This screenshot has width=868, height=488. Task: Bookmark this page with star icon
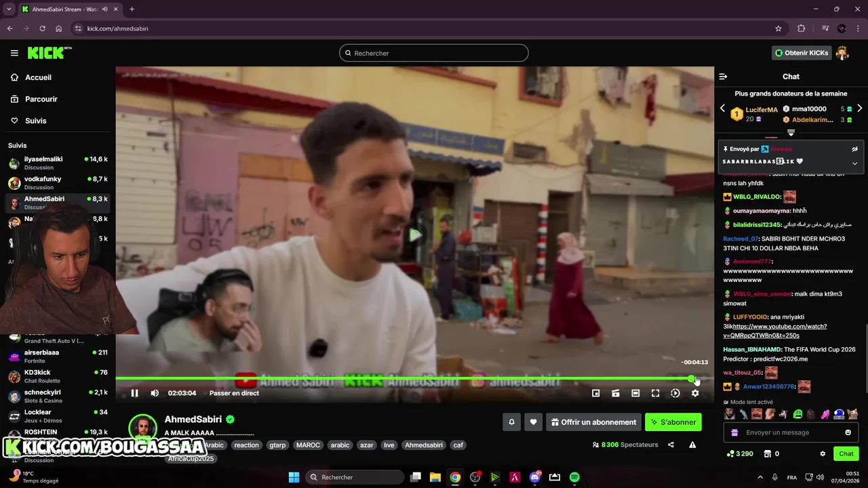pos(778,28)
